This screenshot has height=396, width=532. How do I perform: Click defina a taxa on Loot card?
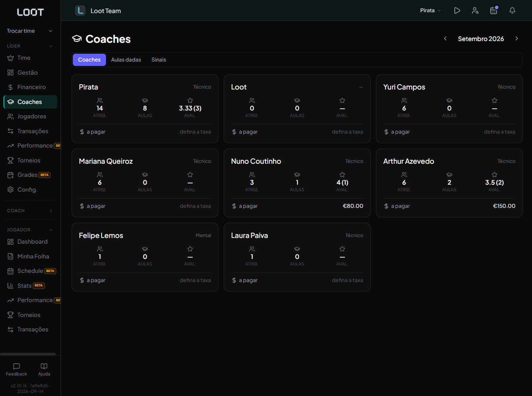pos(348,132)
